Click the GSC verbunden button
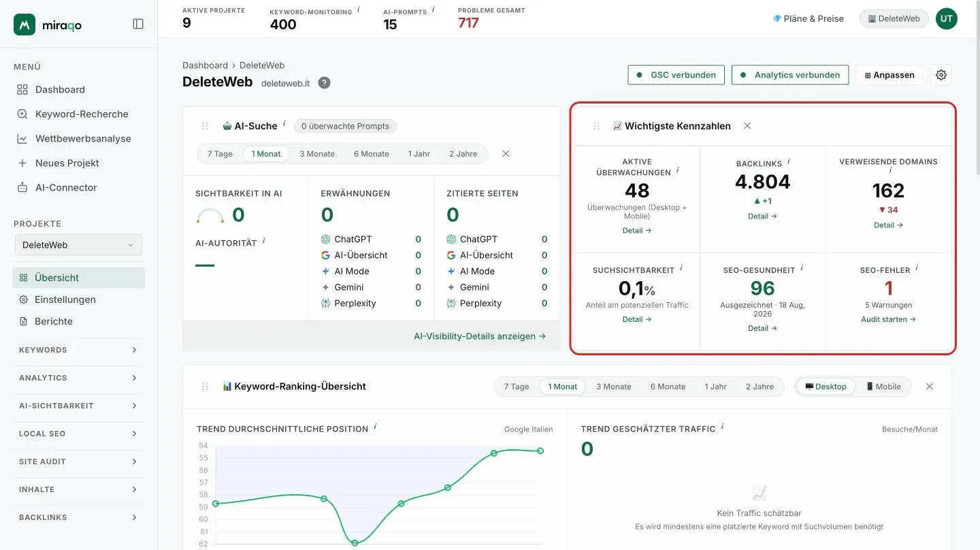Image resolution: width=980 pixels, height=550 pixels. pyautogui.click(x=676, y=75)
